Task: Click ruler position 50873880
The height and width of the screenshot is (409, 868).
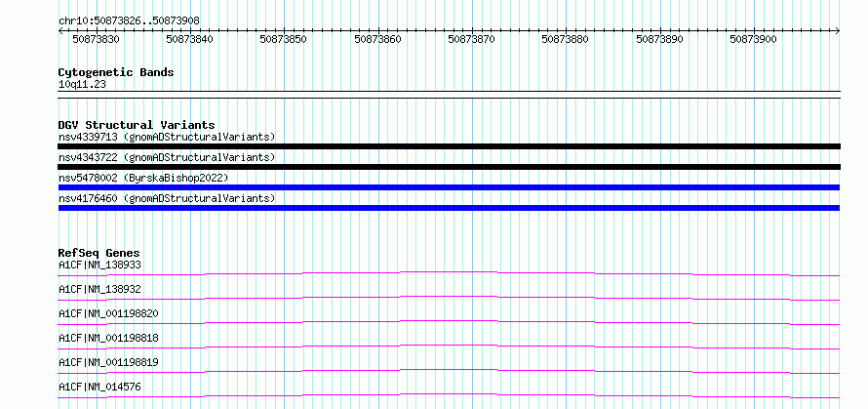Action: pyautogui.click(x=566, y=39)
